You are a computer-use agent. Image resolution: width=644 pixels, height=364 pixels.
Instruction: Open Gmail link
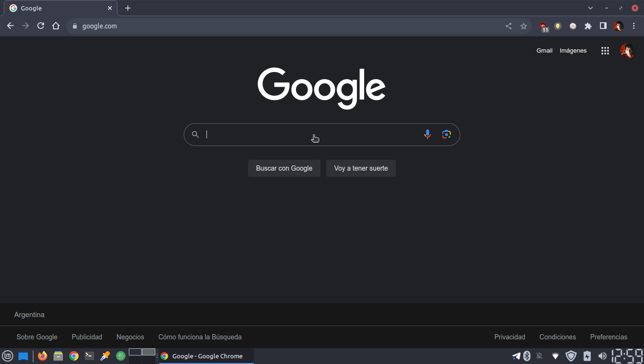pos(544,51)
